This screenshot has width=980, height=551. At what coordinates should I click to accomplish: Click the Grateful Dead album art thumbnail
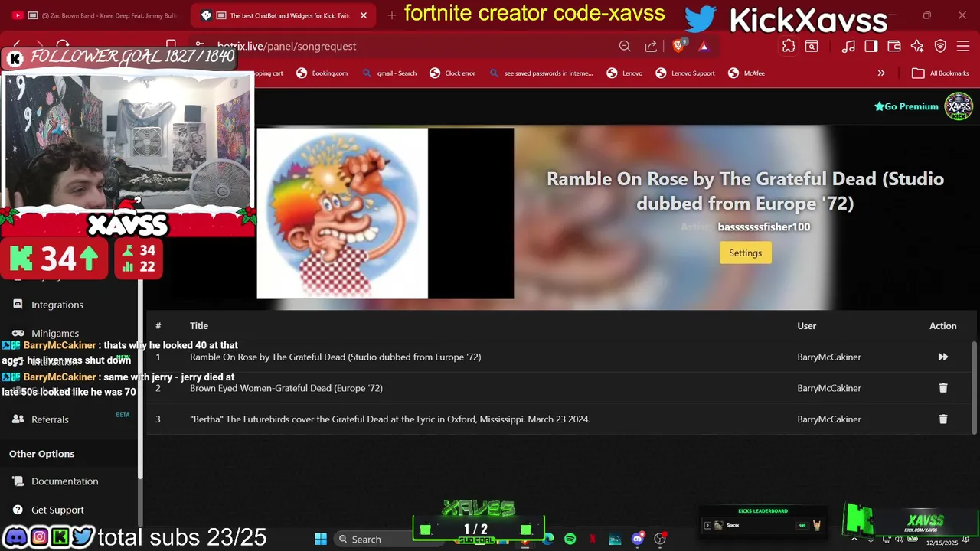pyautogui.click(x=342, y=213)
